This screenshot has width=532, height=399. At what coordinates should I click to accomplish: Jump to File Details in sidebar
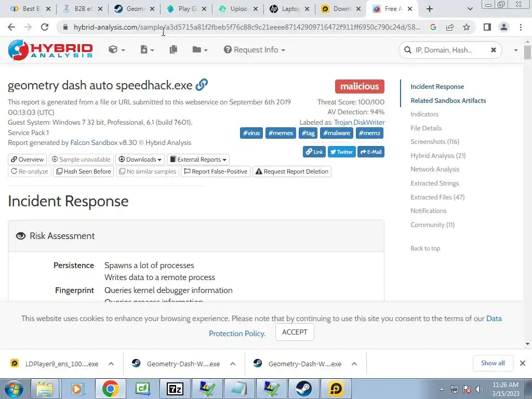[x=426, y=128]
